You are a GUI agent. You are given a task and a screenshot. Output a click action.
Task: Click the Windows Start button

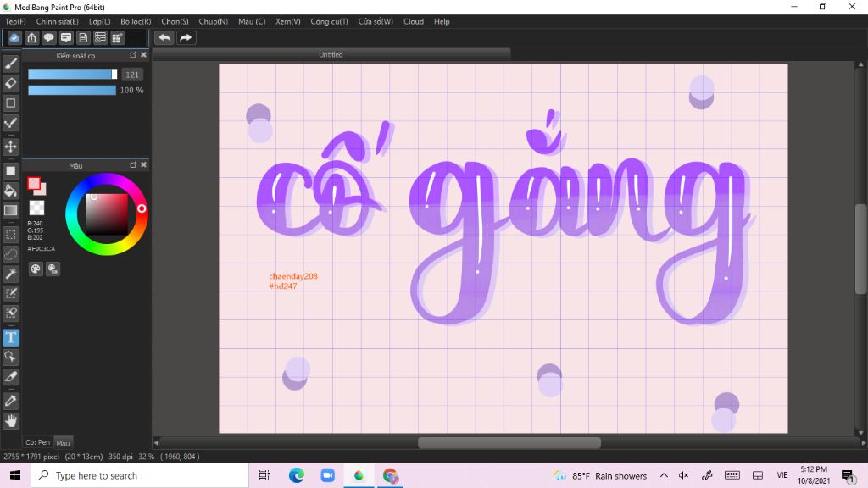tap(15, 475)
